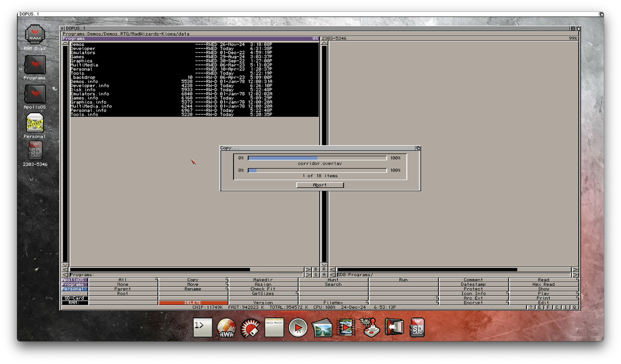Click left panel scroll-up arrow

click(65, 43)
